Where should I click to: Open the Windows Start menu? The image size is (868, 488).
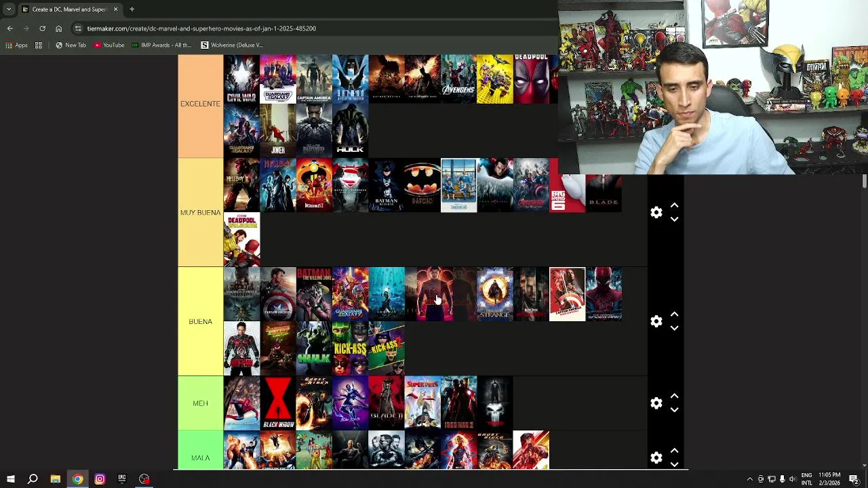[x=10, y=479]
